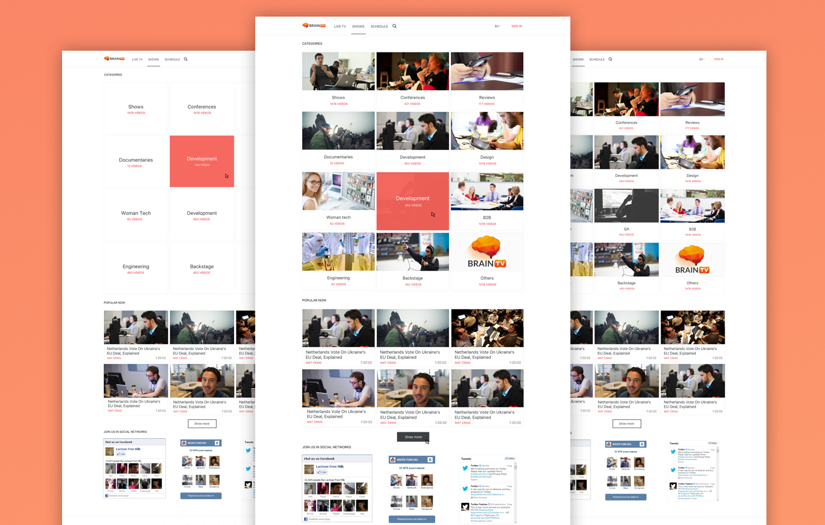Viewport: 825px width, 525px height.
Task: Open the Design category on the center page
Action: tap(487, 139)
